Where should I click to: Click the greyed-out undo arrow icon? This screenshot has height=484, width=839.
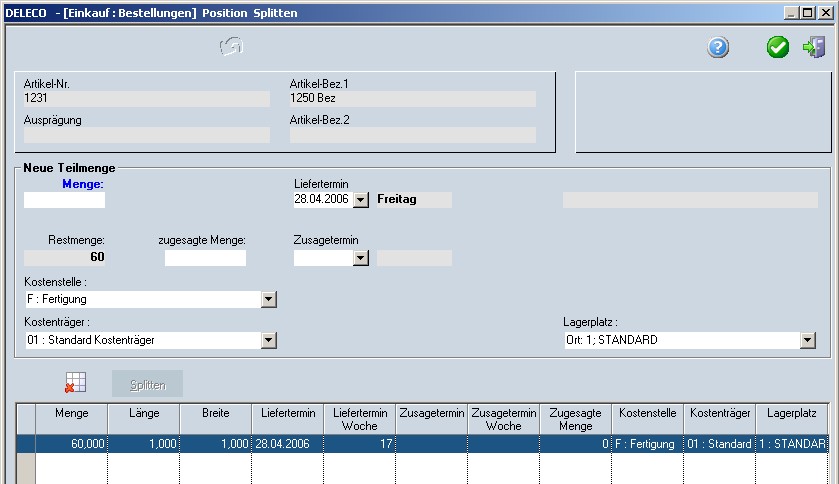[x=232, y=47]
